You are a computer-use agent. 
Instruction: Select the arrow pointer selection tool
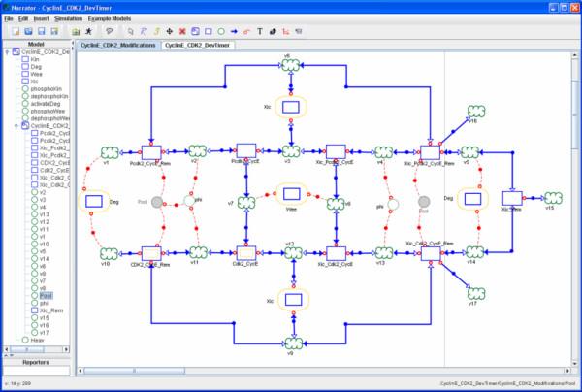pos(132,31)
